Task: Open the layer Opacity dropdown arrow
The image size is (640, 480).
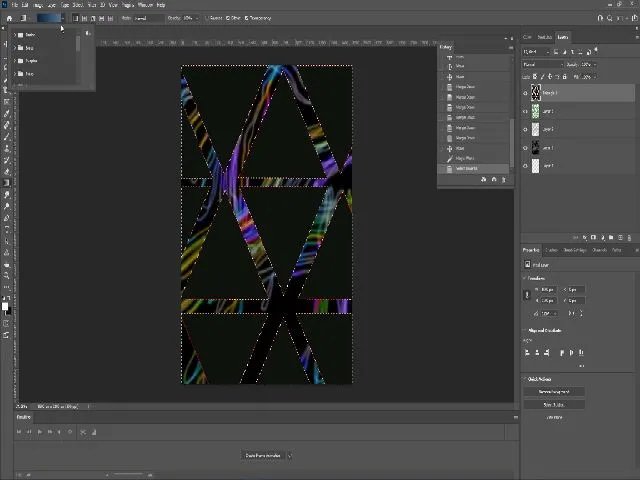Action: (x=595, y=64)
